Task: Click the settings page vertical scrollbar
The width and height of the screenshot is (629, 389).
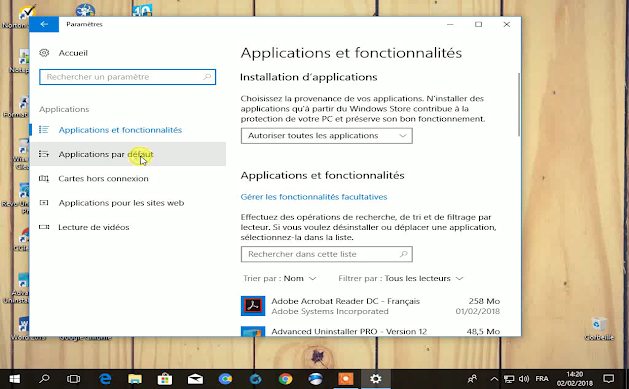Action: pyautogui.click(x=519, y=105)
